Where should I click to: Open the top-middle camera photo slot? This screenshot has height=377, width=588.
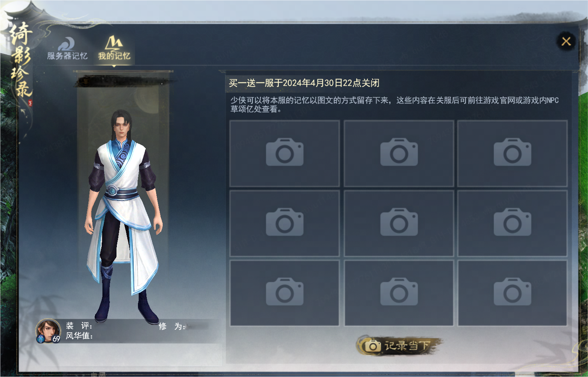(x=399, y=153)
